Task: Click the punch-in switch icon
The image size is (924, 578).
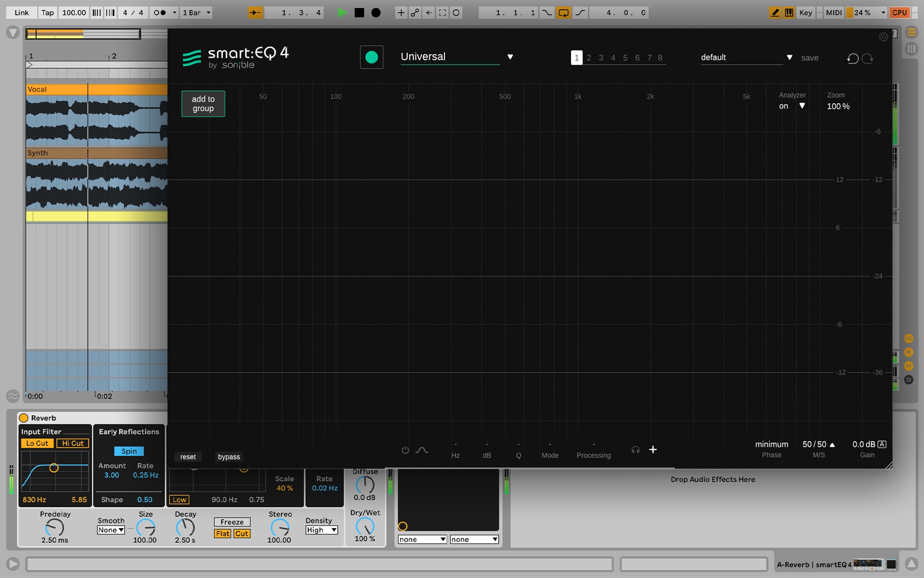Action: (547, 13)
